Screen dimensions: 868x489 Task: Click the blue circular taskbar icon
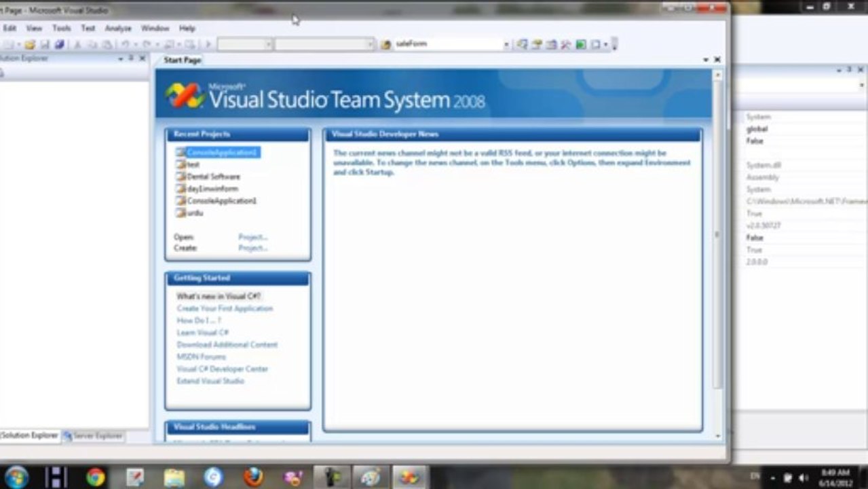click(214, 477)
